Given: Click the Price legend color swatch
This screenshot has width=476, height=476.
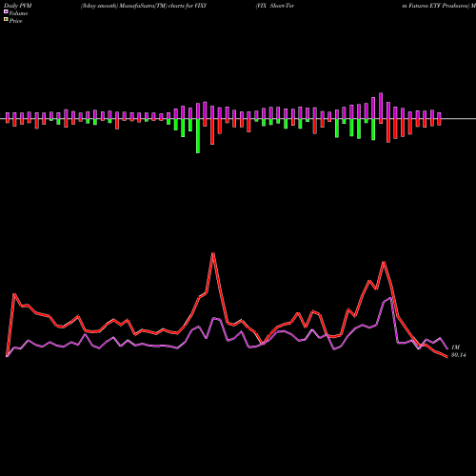Looking at the screenshot, I should tap(6, 20).
